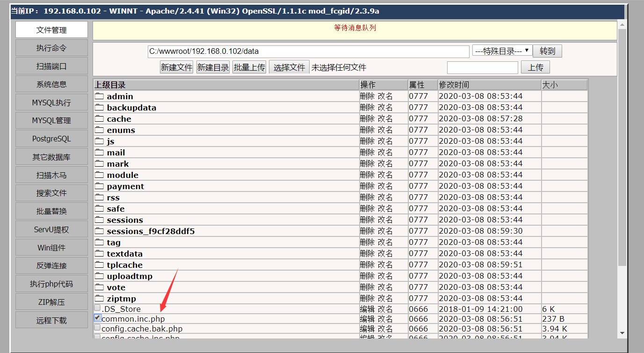Click the ziptmp folder icon
The height and width of the screenshot is (353, 644).
coord(100,298)
